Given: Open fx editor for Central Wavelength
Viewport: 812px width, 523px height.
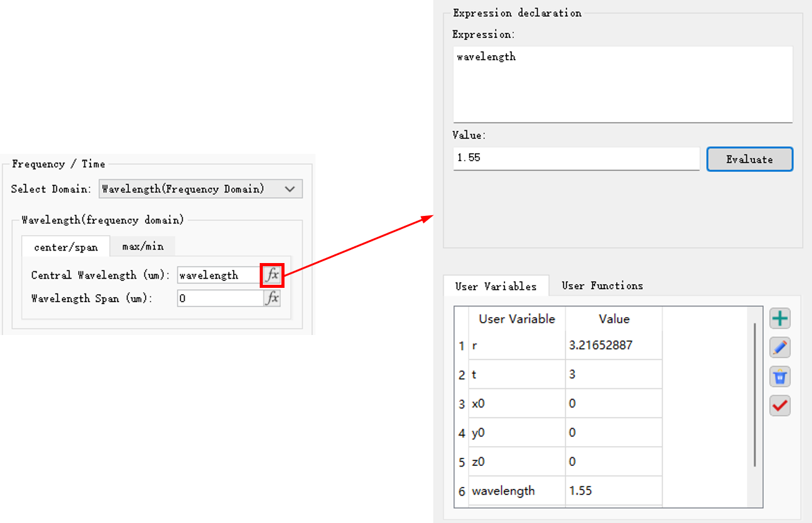Looking at the screenshot, I should click(272, 275).
